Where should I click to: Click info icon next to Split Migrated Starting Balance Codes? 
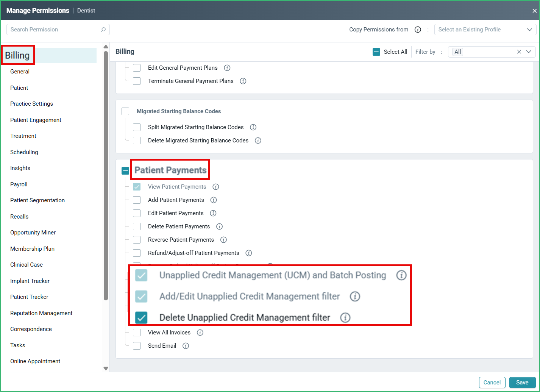click(x=253, y=127)
